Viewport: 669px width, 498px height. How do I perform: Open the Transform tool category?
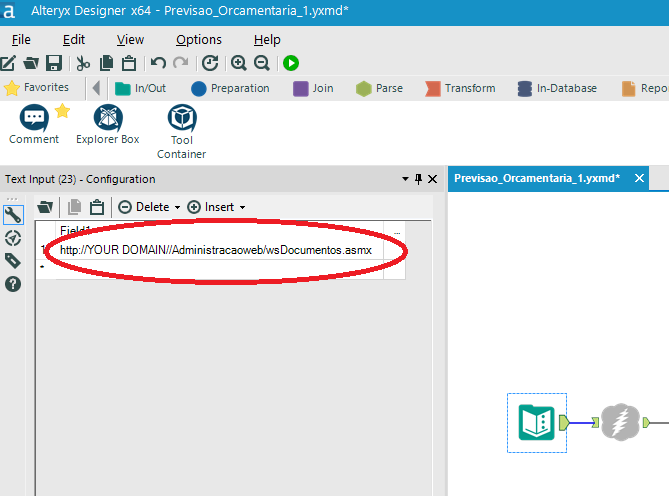460,88
